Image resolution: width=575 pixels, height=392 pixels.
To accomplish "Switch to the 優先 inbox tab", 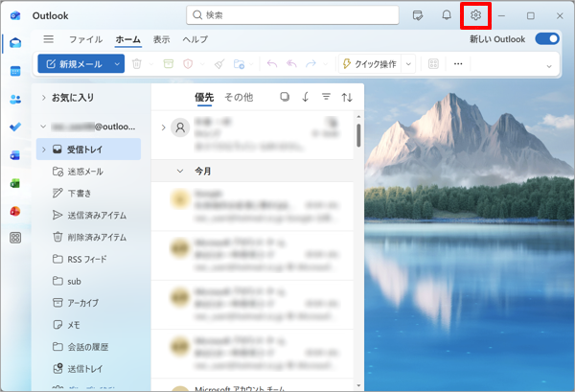I will coord(204,97).
